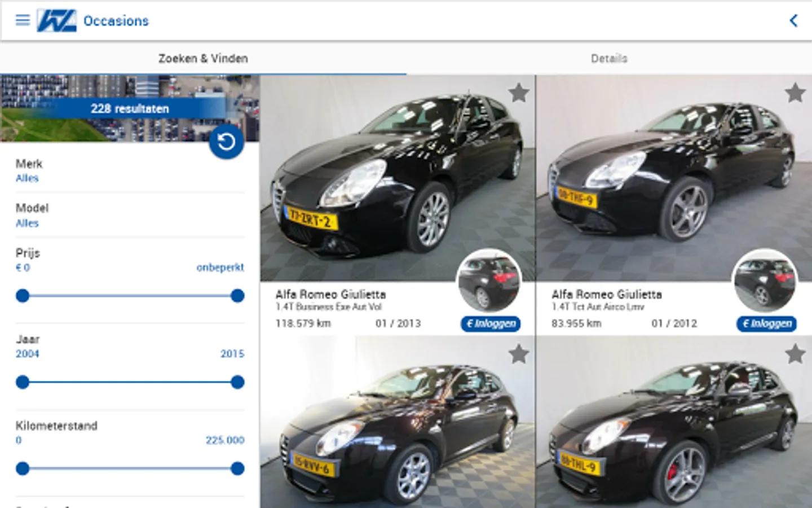Click the 'Jaar' filter label
The image size is (812, 508).
28,339
